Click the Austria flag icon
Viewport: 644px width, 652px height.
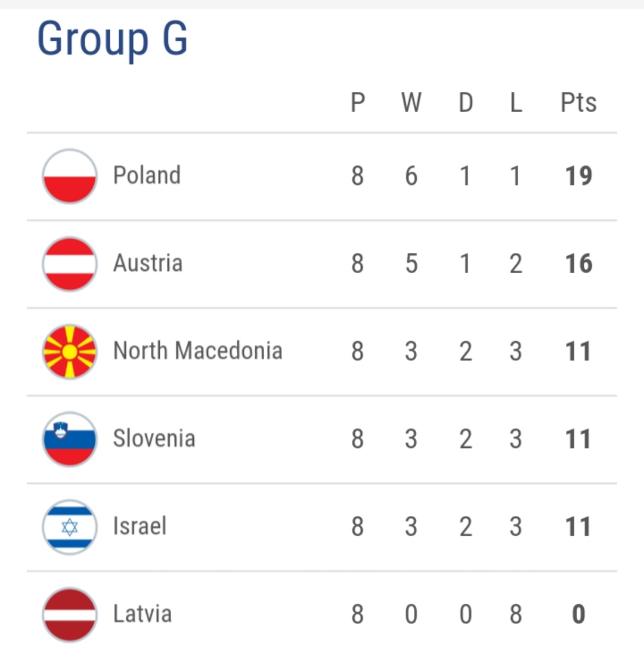70,264
